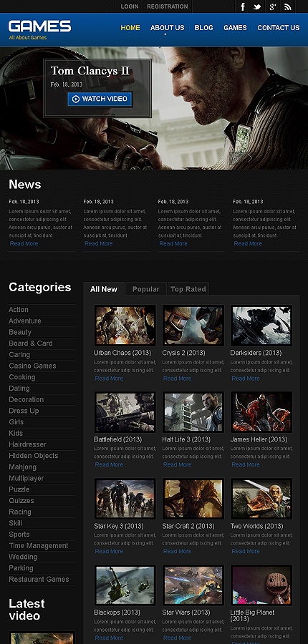Open the ABOUT US menu
The width and height of the screenshot is (308, 644).
click(168, 28)
